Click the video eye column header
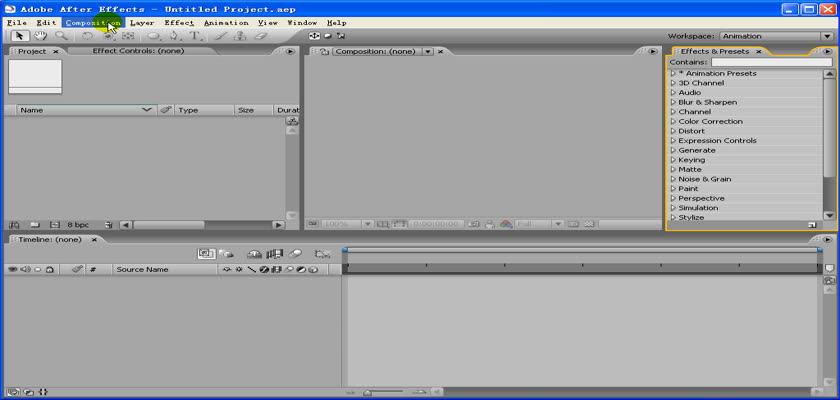Viewport: 840px width, 400px height. point(13,269)
